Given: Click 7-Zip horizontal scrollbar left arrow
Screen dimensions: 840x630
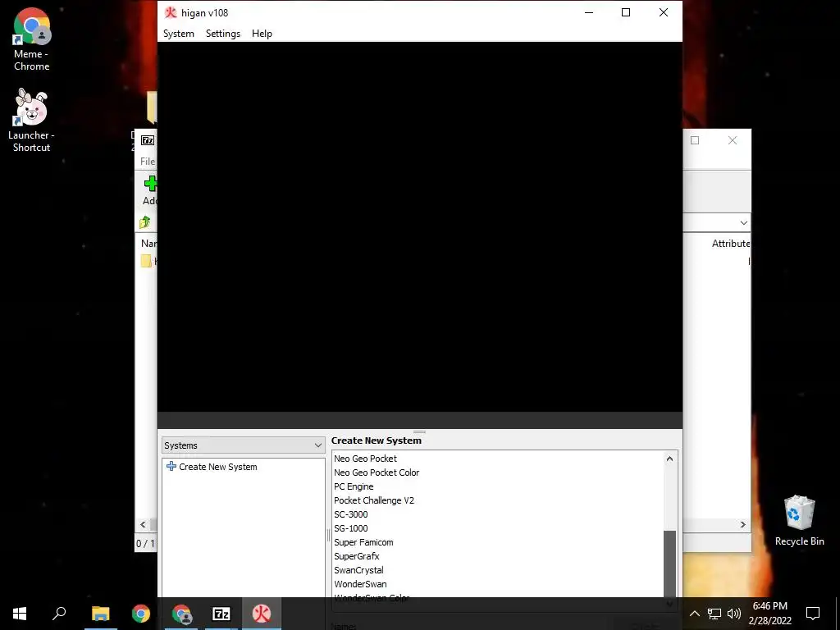Looking at the screenshot, I should point(143,524).
